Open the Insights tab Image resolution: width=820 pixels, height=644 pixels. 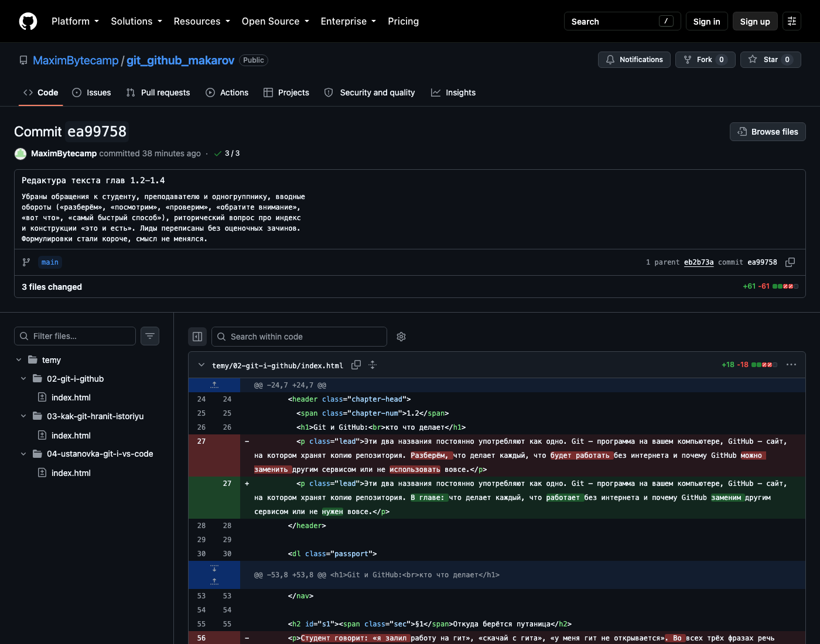pyautogui.click(x=453, y=93)
